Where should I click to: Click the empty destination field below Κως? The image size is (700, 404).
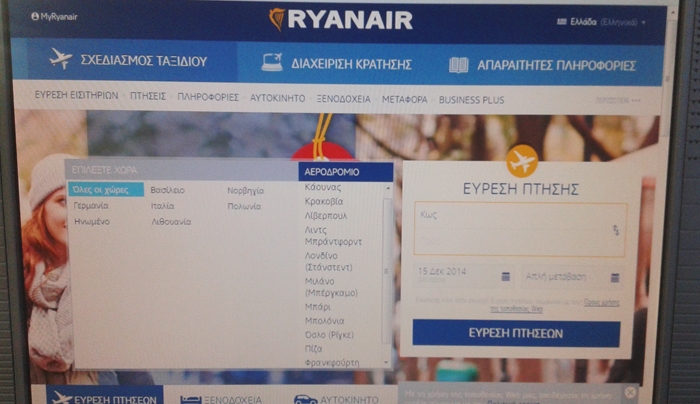pos(513,242)
